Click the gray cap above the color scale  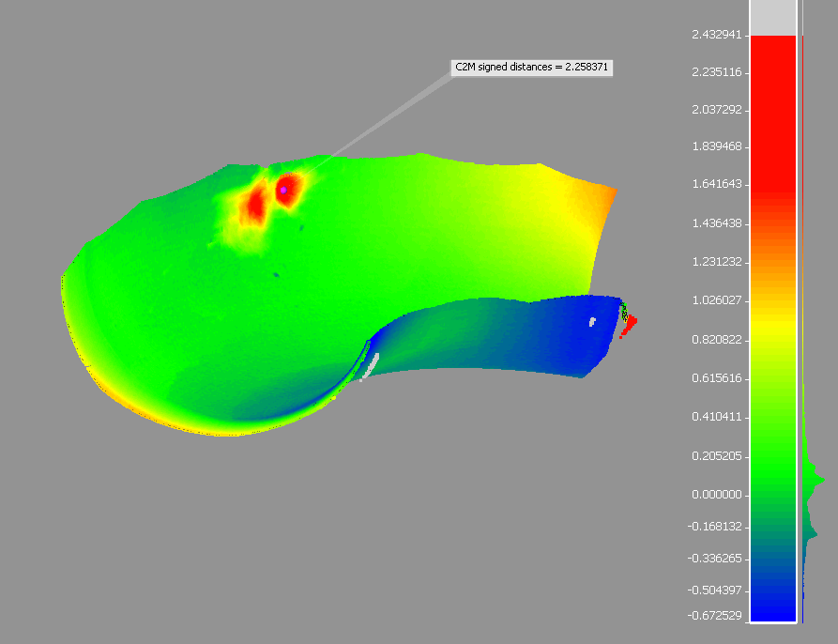(x=773, y=17)
